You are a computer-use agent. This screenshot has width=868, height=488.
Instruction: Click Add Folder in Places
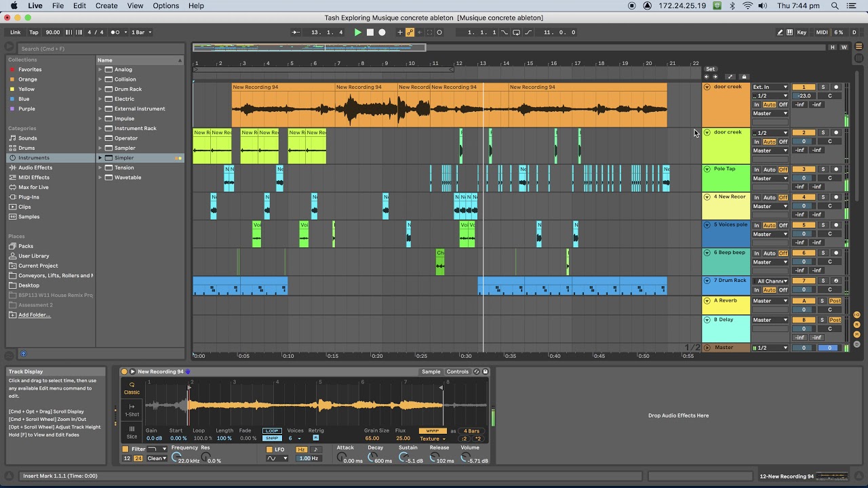pos(34,314)
